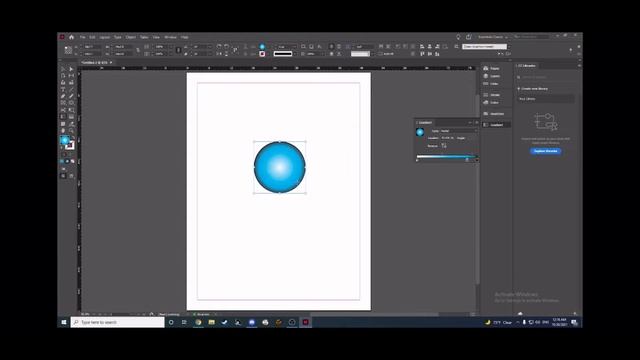Screen dimensions: 640x360
Task: Toggle the Auto-Fit checkbox
Action: pos(380,54)
